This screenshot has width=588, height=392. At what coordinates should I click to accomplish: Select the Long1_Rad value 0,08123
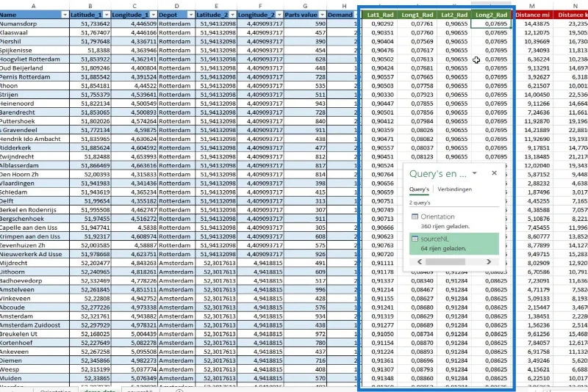pyautogui.click(x=417, y=157)
